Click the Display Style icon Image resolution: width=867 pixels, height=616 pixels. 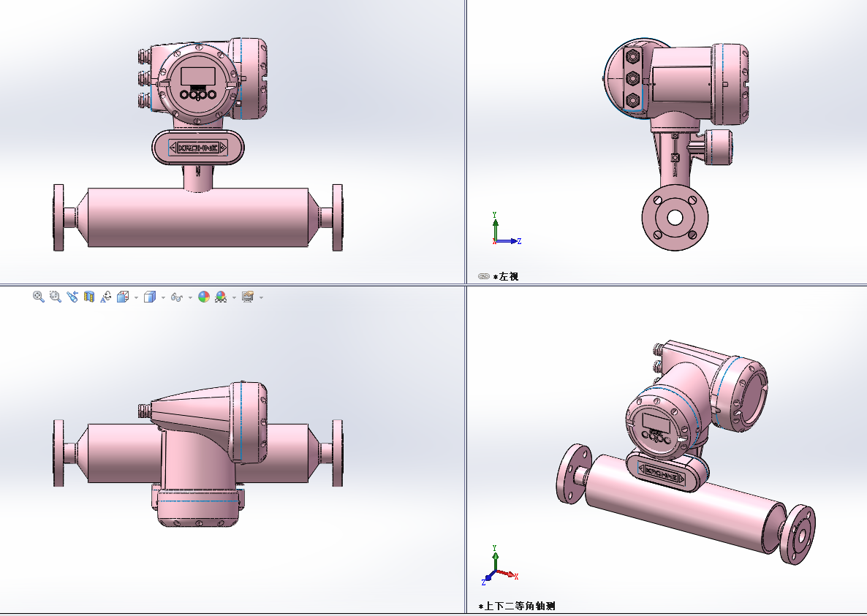pyautogui.click(x=150, y=297)
